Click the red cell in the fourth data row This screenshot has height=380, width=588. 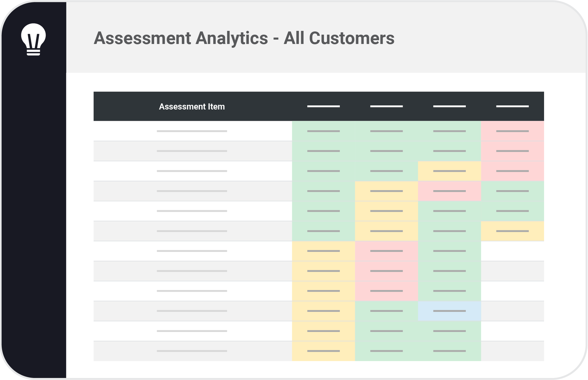pyautogui.click(x=450, y=191)
